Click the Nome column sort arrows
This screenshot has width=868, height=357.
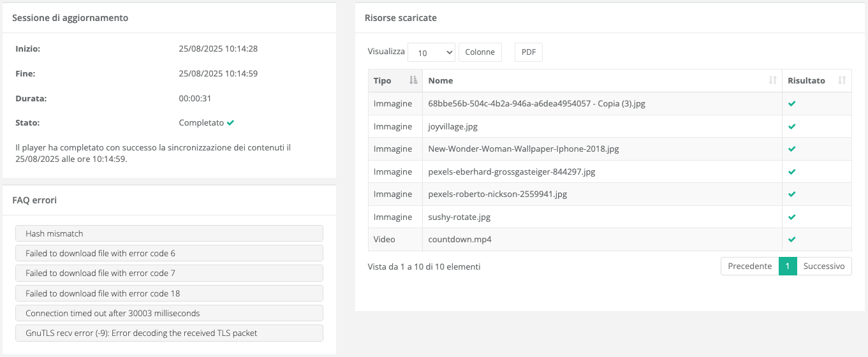[772, 81]
